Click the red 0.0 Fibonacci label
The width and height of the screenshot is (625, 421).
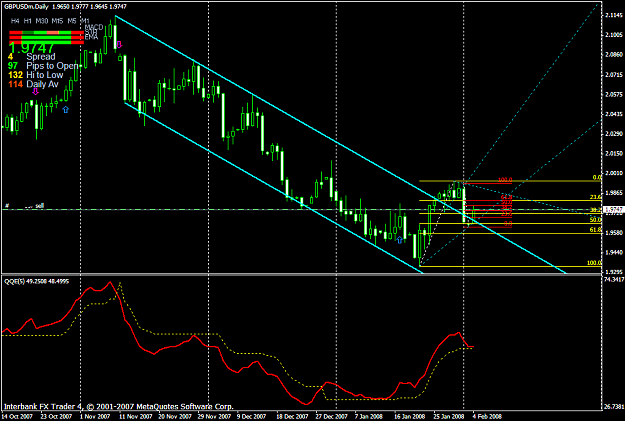(x=508, y=224)
